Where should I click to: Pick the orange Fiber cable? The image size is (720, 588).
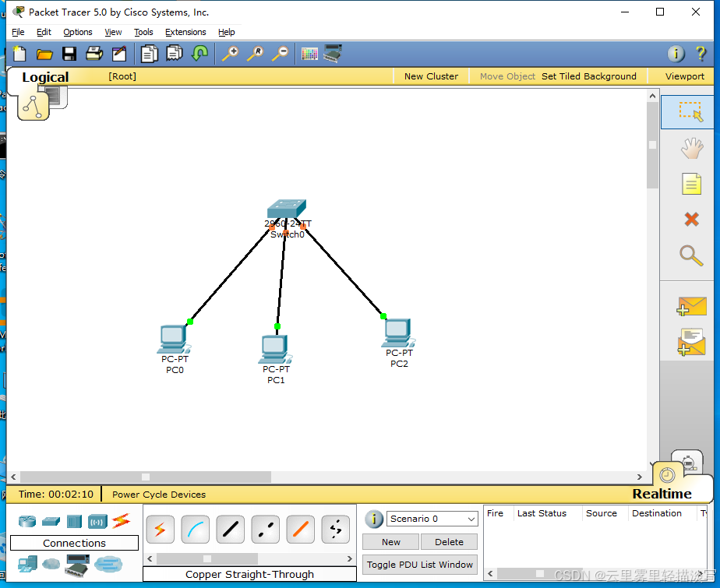(x=300, y=530)
